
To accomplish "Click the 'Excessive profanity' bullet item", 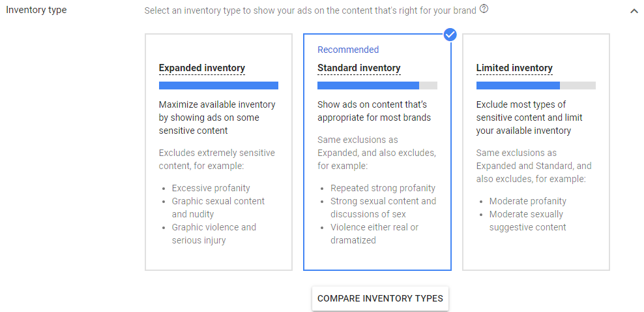I will (211, 188).
